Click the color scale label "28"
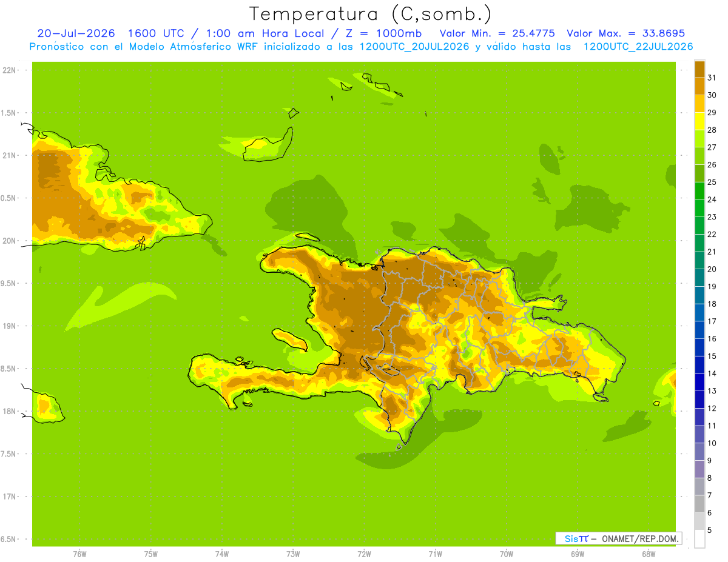 coord(712,130)
